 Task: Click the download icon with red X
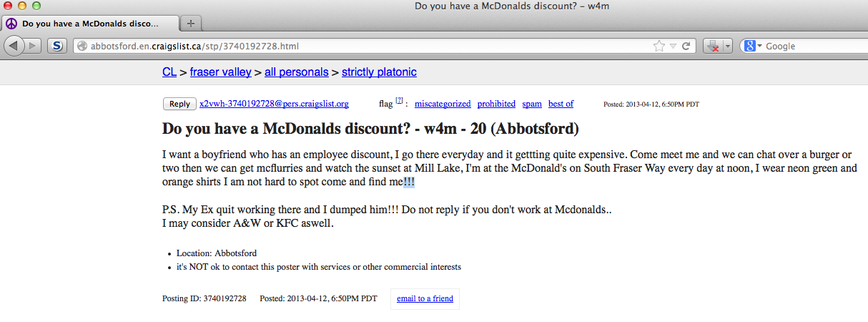(713, 46)
